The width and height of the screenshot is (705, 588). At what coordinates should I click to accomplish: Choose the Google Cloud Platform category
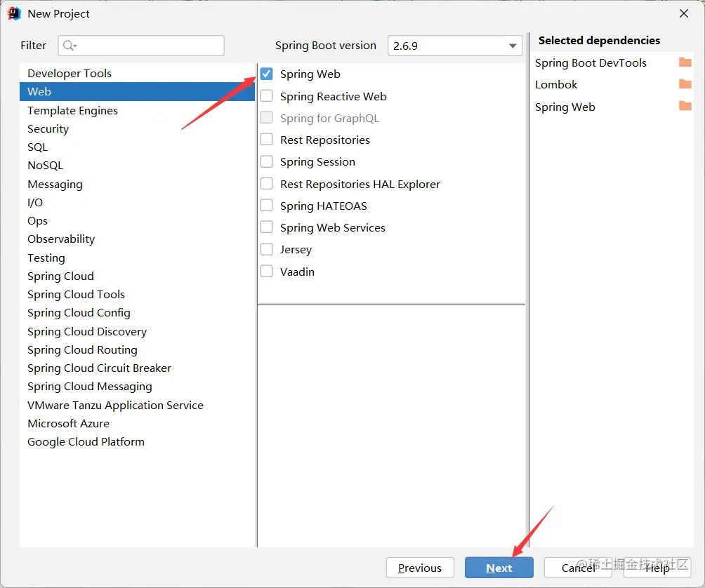tap(137, 441)
